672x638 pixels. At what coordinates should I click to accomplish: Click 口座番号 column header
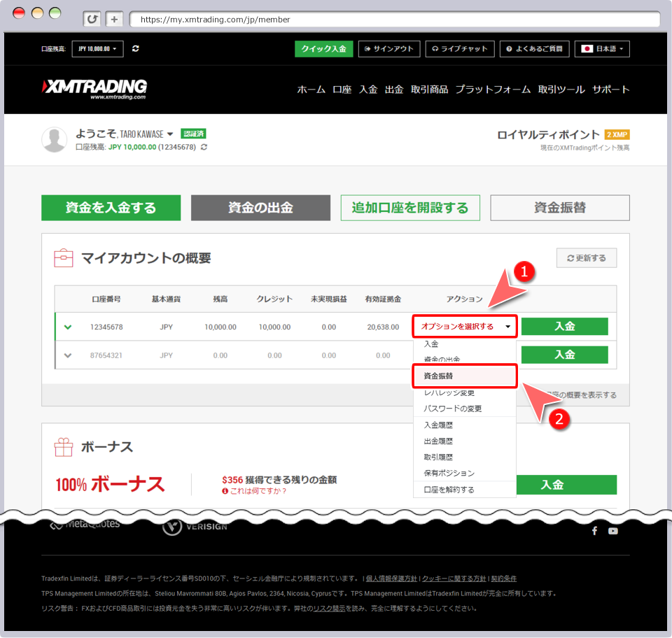tap(106, 299)
